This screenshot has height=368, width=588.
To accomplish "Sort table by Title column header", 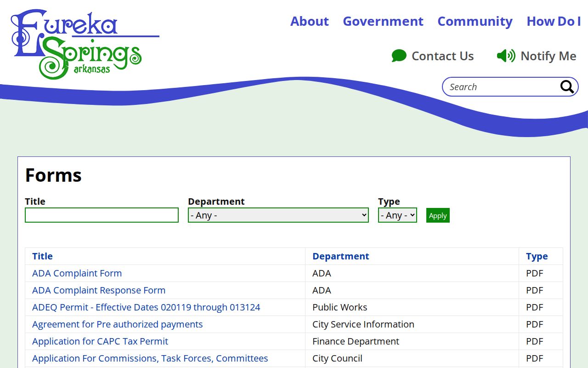I will 42,256.
